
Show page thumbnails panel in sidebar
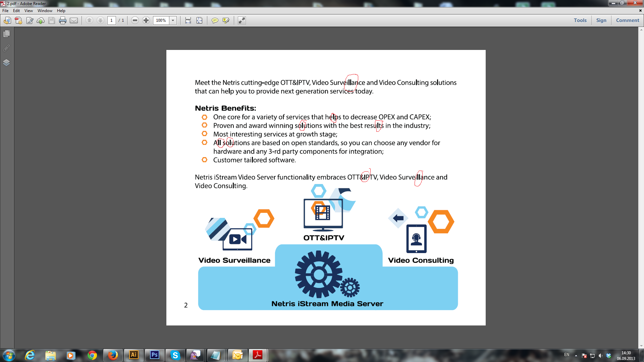pos(6,34)
